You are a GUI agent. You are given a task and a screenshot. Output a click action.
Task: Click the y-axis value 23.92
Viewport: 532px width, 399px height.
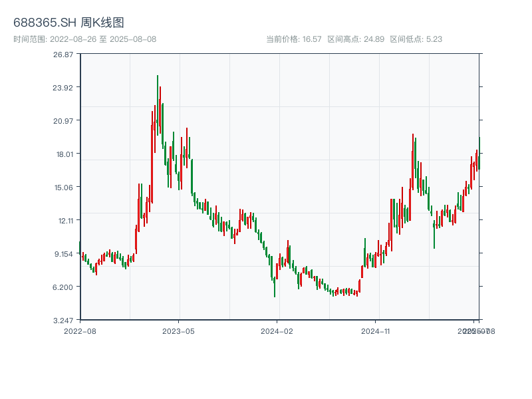[63, 88]
